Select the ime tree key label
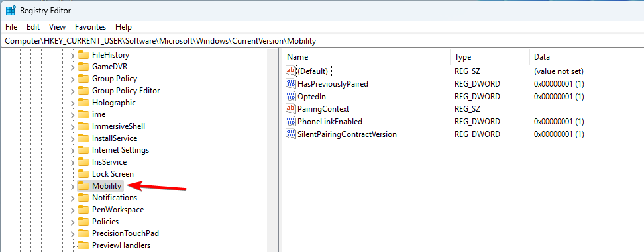 click(x=99, y=114)
